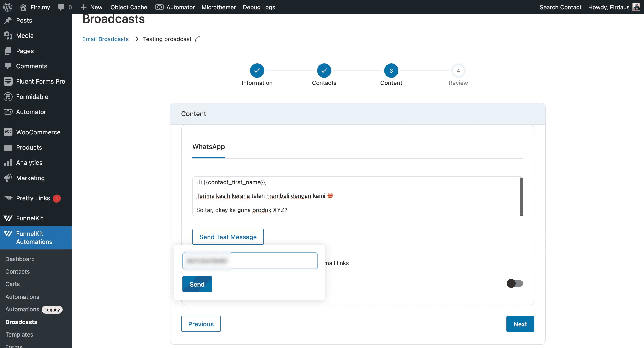The height and width of the screenshot is (348, 644).
Task: Click the FunnelKit logo icon
Action: point(8,218)
